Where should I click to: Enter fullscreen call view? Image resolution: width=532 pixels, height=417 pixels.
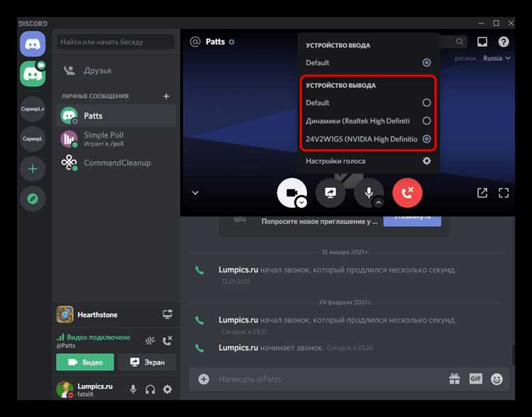coord(504,193)
